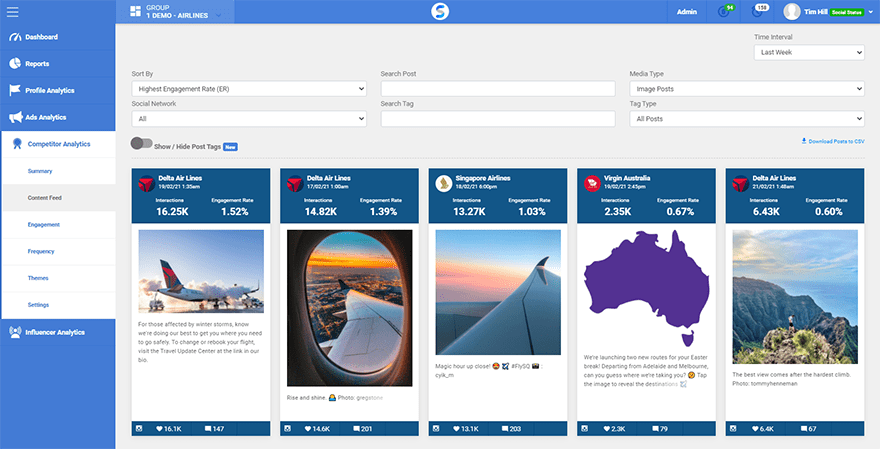Click the 13.27K interactions value
This screenshot has height=449, width=880.
(x=469, y=212)
